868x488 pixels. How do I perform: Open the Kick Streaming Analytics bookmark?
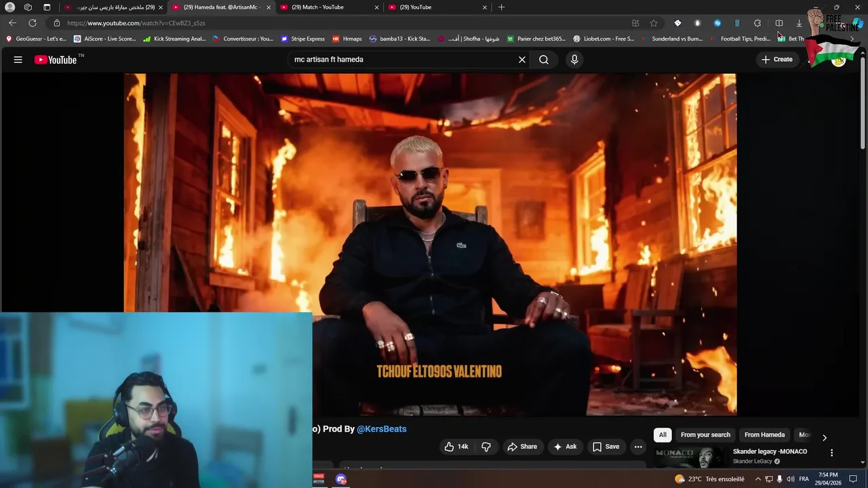coord(174,39)
